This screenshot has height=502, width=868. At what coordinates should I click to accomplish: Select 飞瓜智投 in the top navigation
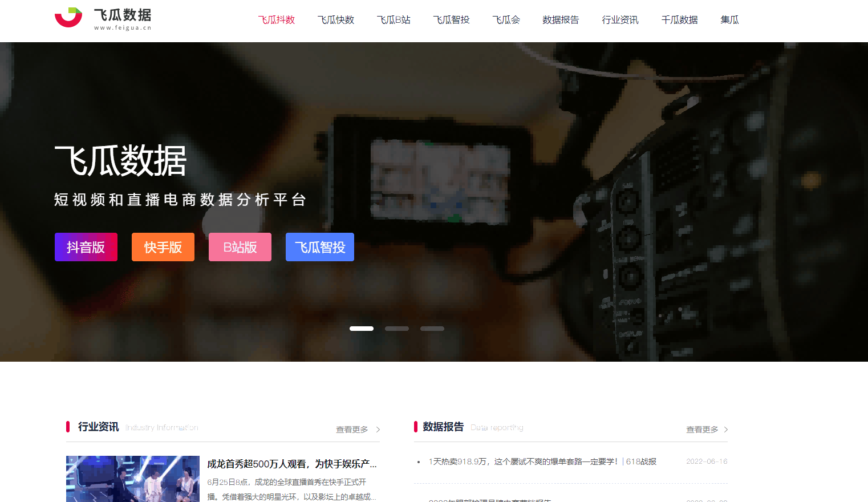(x=451, y=20)
